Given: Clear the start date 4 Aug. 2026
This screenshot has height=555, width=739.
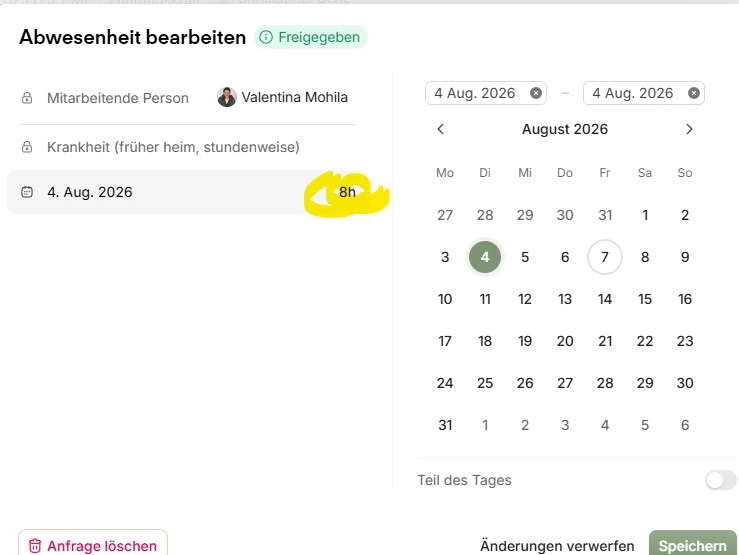Looking at the screenshot, I should (535, 93).
